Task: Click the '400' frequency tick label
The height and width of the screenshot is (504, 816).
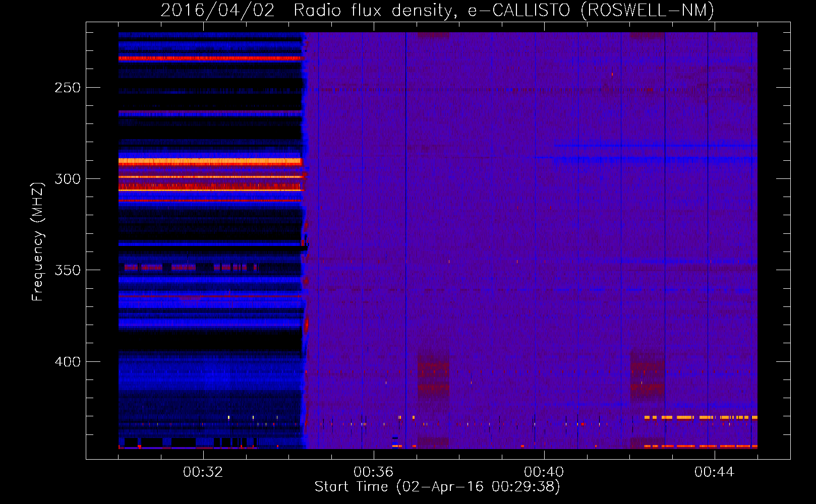Action: [x=68, y=362]
